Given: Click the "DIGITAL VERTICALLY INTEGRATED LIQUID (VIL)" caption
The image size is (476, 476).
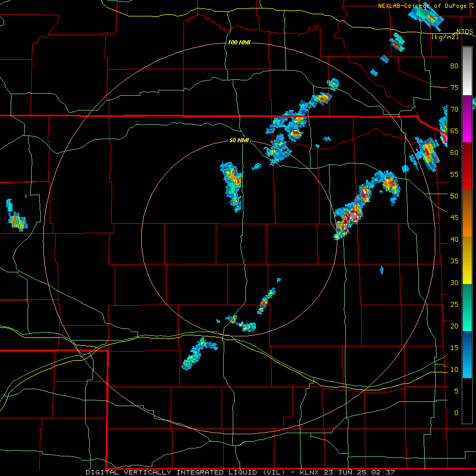Looking at the screenshot, I should (x=186, y=472).
